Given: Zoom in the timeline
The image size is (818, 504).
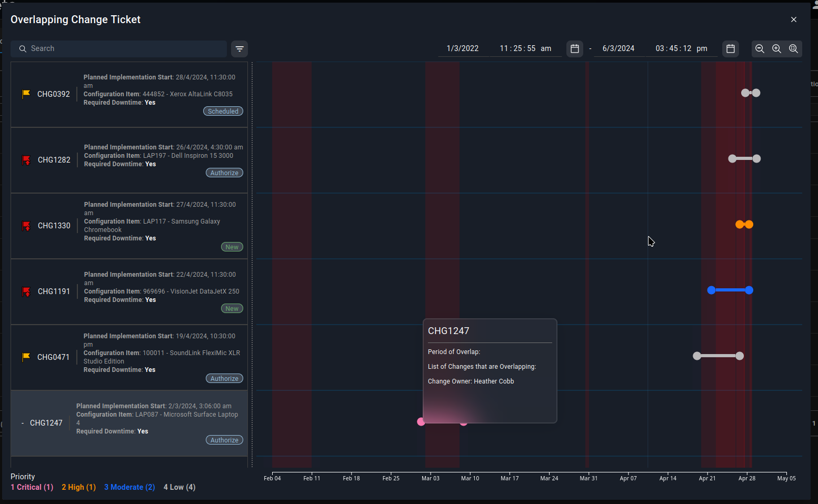Looking at the screenshot, I should click(x=776, y=49).
